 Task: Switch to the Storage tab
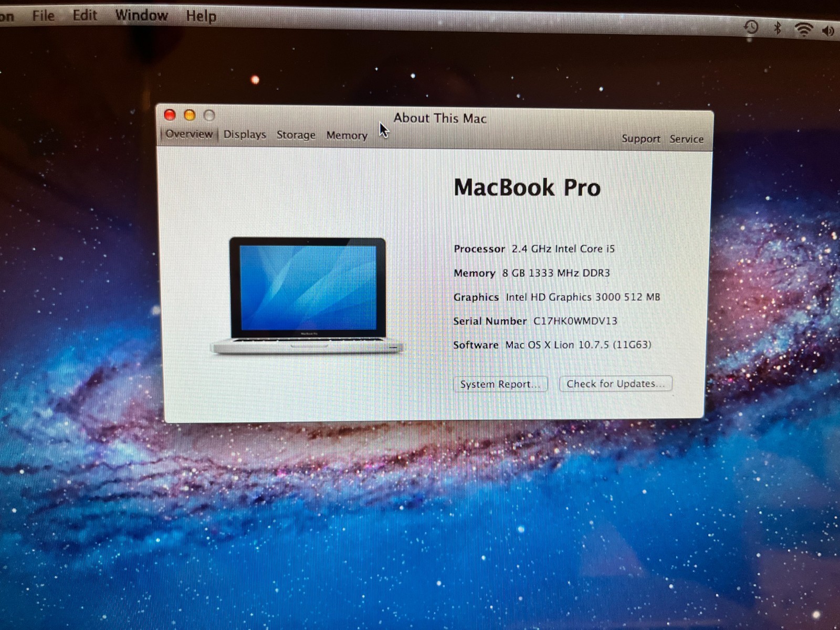(296, 135)
